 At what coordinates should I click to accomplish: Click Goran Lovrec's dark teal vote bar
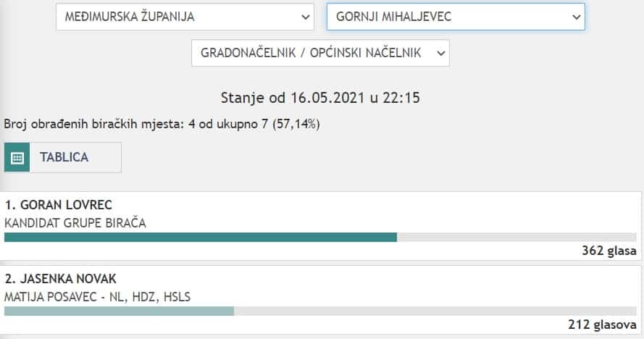point(201,237)
